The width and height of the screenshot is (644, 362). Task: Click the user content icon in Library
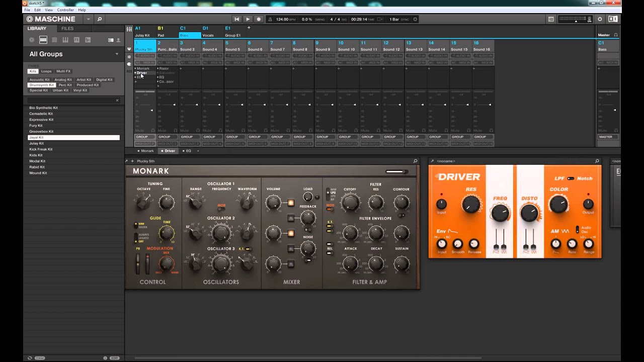pos(119,40)
